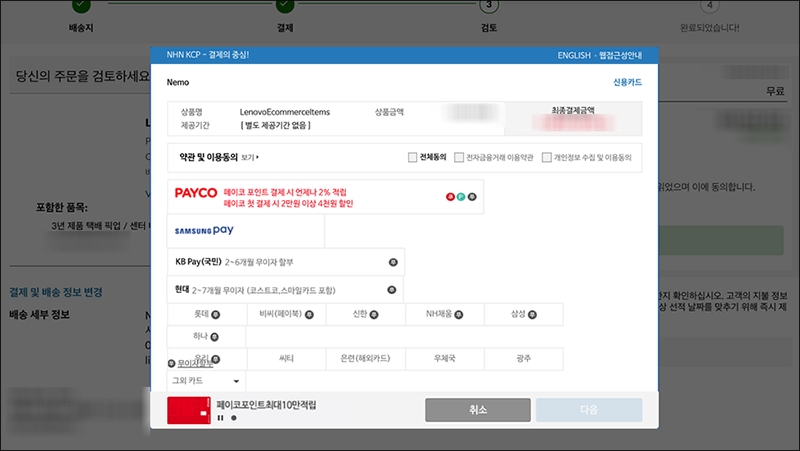Switch to ENGLISH language
This screenshot has height=451, width=800.
574,55
